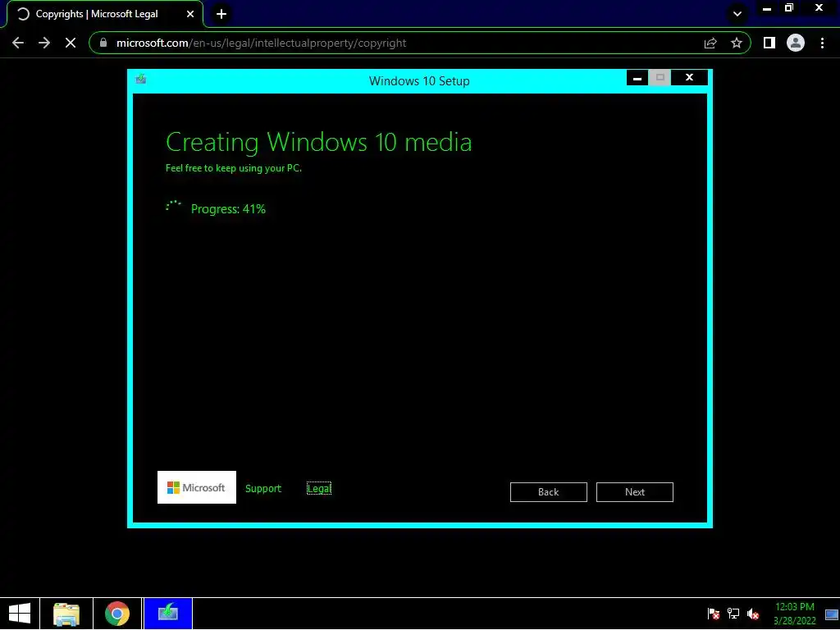Viewport: 840px width, 630px height.
Task: Click the Microsoft logo in Setup
Action: click(x=197, y=487)
